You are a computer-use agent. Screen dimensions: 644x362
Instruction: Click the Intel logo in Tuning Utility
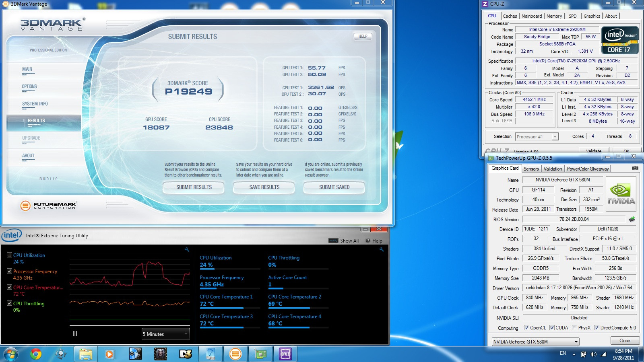tap(11, 235)
